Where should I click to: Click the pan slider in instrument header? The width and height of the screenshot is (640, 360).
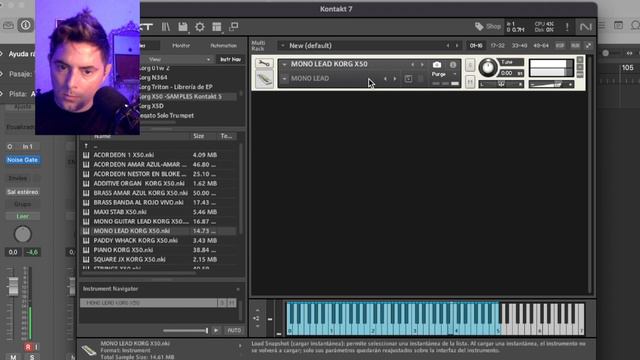point(501,84)
